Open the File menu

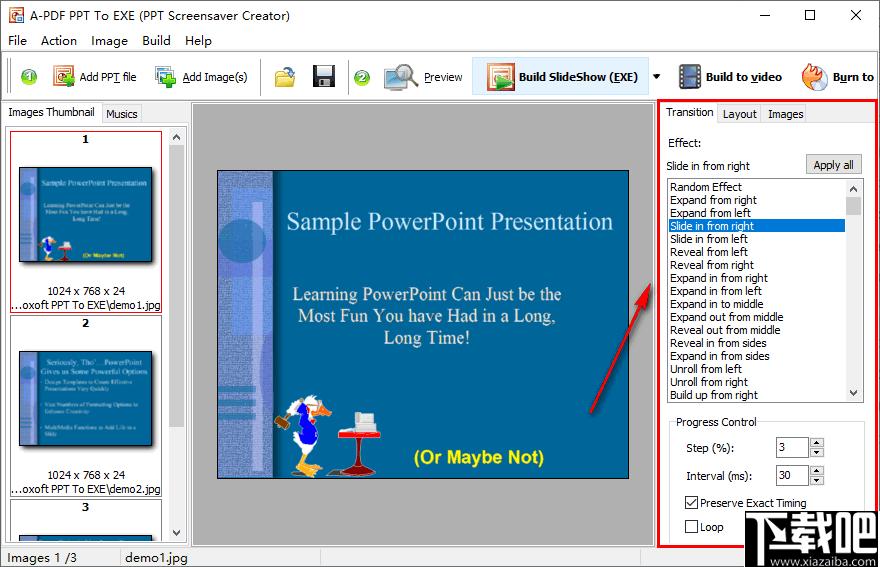[17, 40]
